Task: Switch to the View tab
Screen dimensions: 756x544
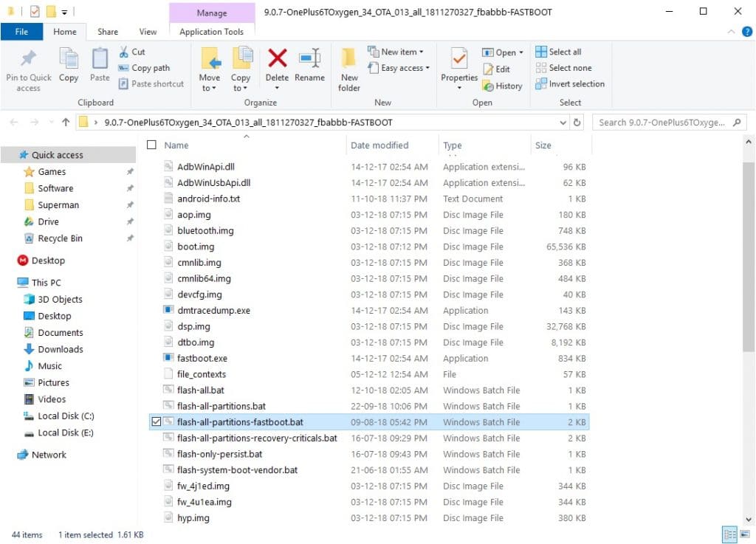Action: [x=148, y=32]
